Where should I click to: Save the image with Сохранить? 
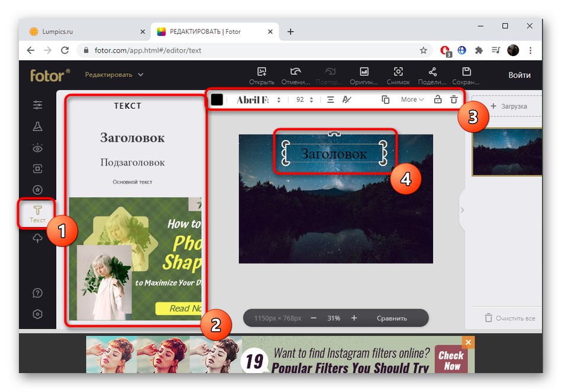click(466, 76)
